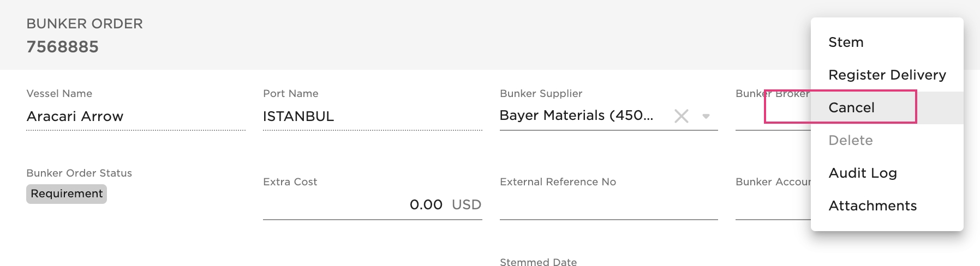Viewport: 980px width, 266px height.
Task: Expand the Bunker Supplier dropdown arrow
Action: pos(706,116)
